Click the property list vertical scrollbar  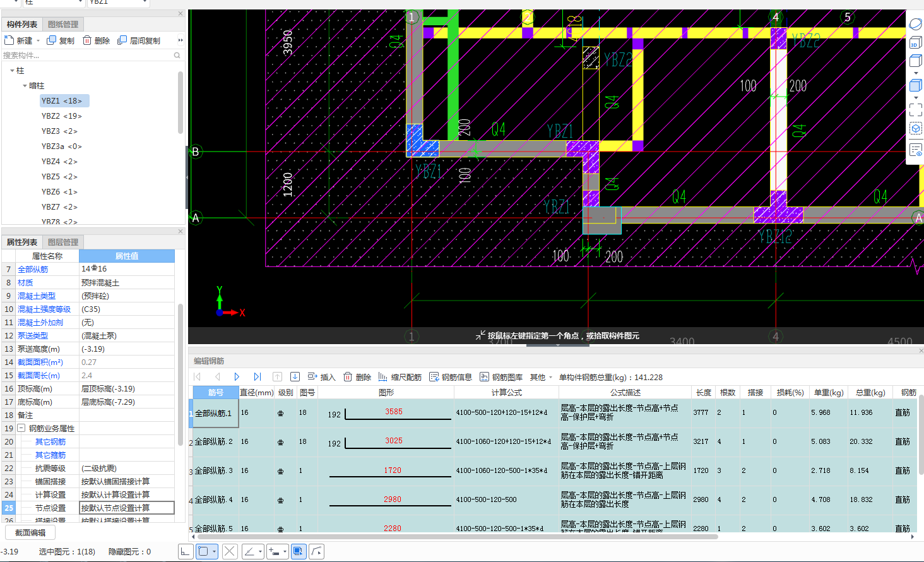(x=181, y=374)
